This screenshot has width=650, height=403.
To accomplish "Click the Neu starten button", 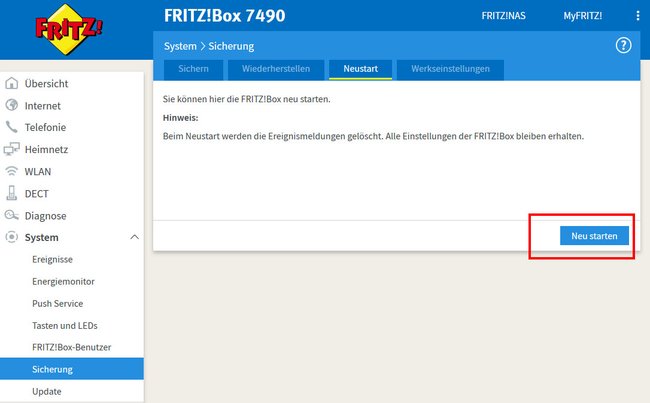I will click(x=594, y=235).
